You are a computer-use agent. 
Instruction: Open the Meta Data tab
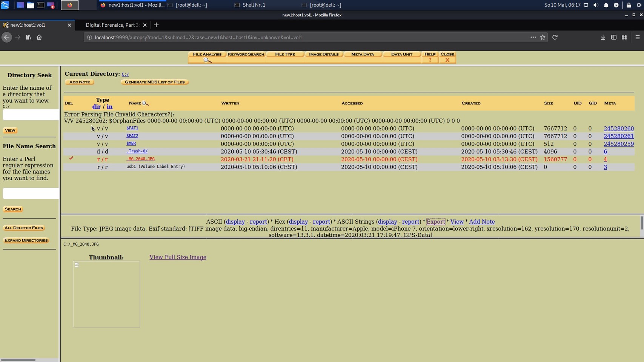[362, 54]
